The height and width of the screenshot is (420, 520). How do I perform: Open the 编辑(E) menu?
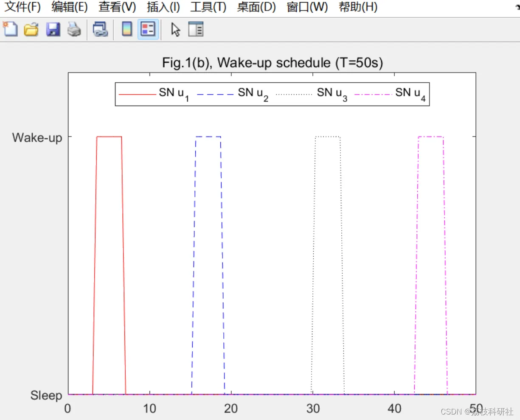click(70, 7)
